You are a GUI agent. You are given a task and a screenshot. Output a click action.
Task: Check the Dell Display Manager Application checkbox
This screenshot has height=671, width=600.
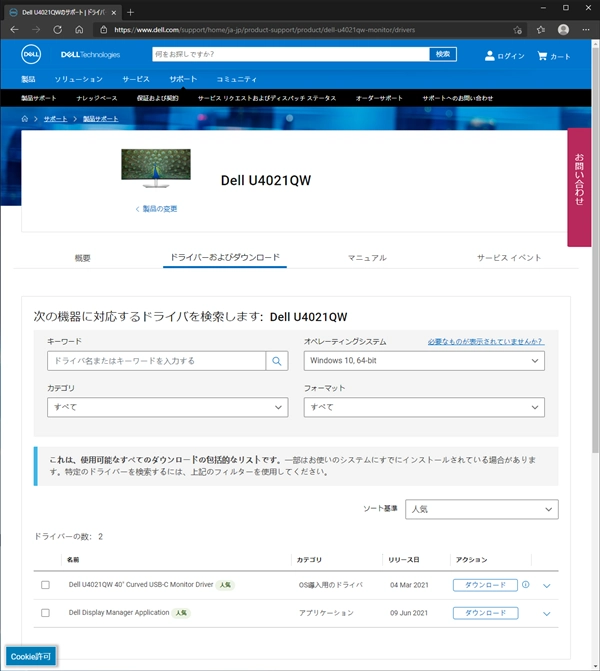[45, 613]
